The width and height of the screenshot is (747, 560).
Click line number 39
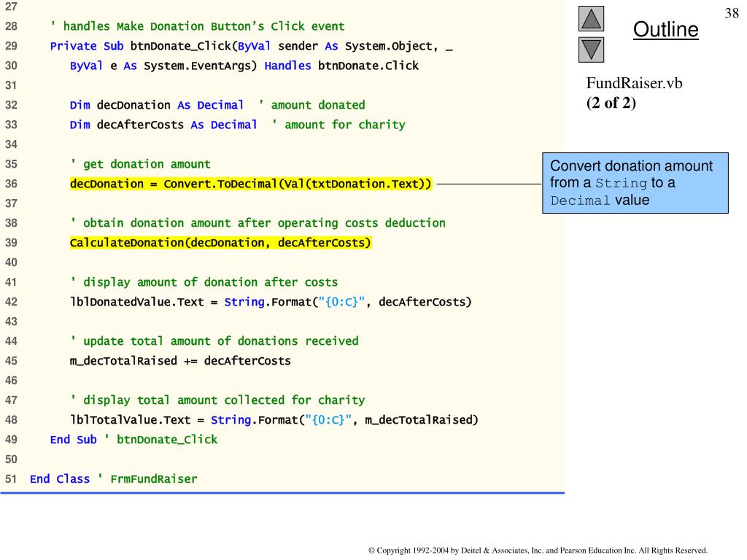pos(11,243)
